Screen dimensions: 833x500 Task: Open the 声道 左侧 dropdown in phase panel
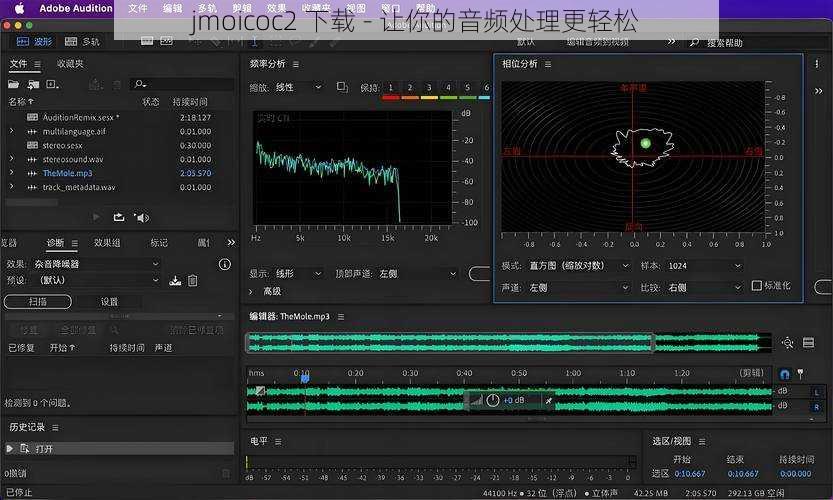click(x=580, y=287)
